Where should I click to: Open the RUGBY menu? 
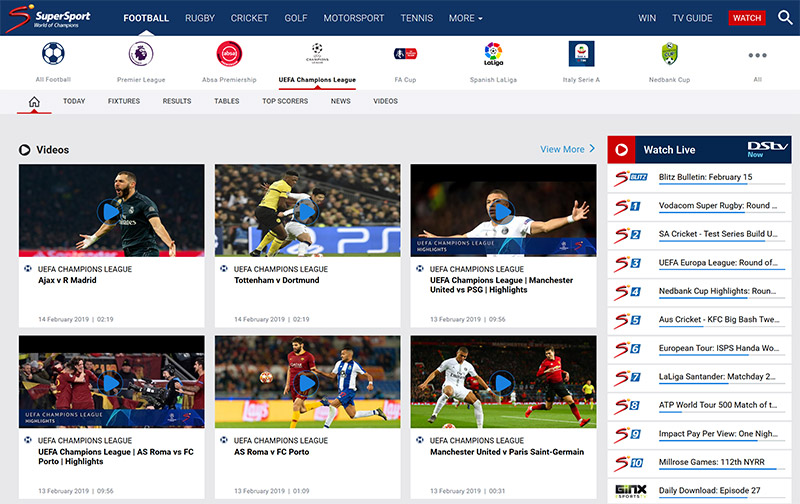(x=199, y=18)
